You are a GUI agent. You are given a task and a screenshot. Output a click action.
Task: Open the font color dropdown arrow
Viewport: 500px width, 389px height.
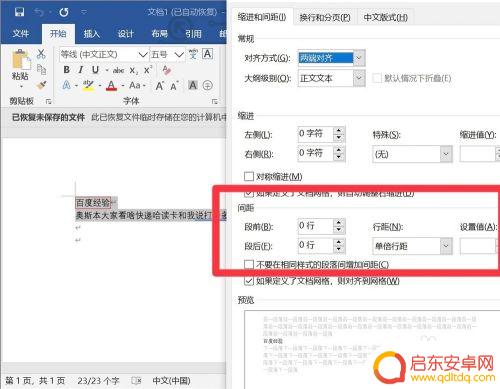123,86
